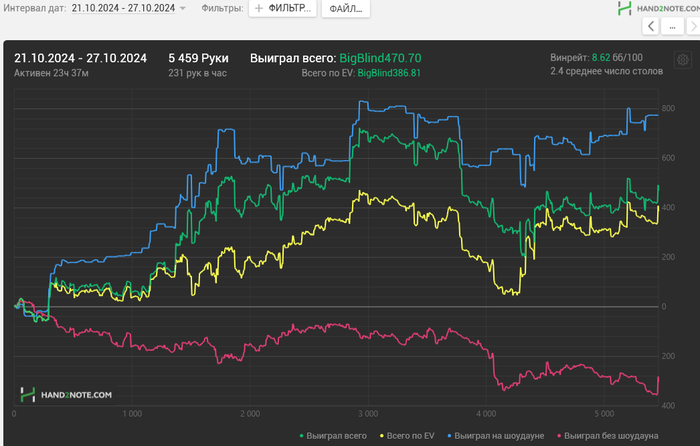Click the BigBlind470.70 total winnings value

(x=379, y=59)
